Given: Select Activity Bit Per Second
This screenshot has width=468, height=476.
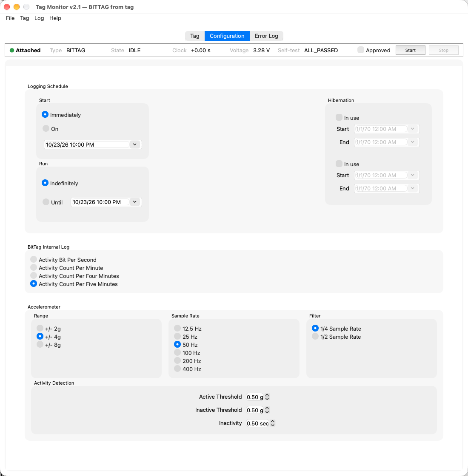Looking at the screenshot, I should tap(34, 259).
